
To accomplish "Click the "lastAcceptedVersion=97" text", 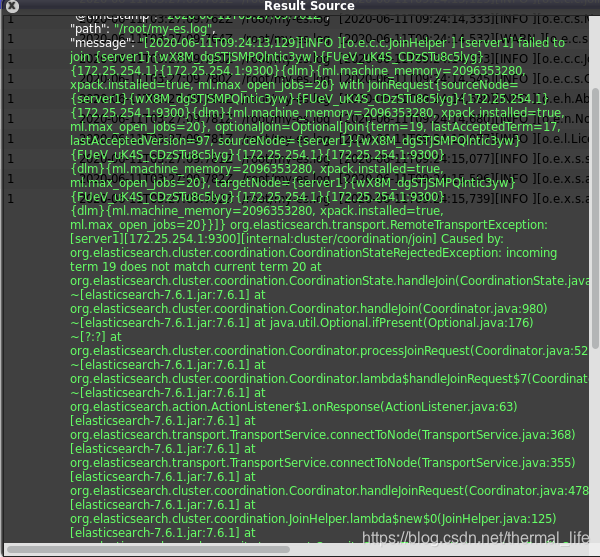I will pos(140,141).
